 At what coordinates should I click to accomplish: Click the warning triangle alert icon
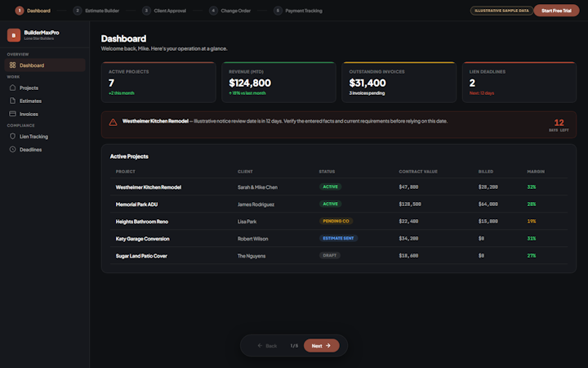pos(113,123)
